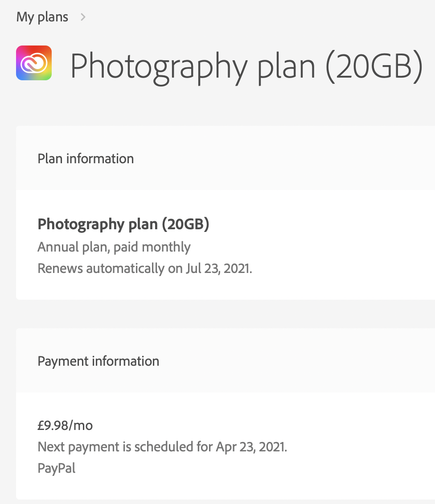Viewport: 435px width, 504px height.
Task: Click the Creative Cloud logo icon
Action: tap(34, 63)
